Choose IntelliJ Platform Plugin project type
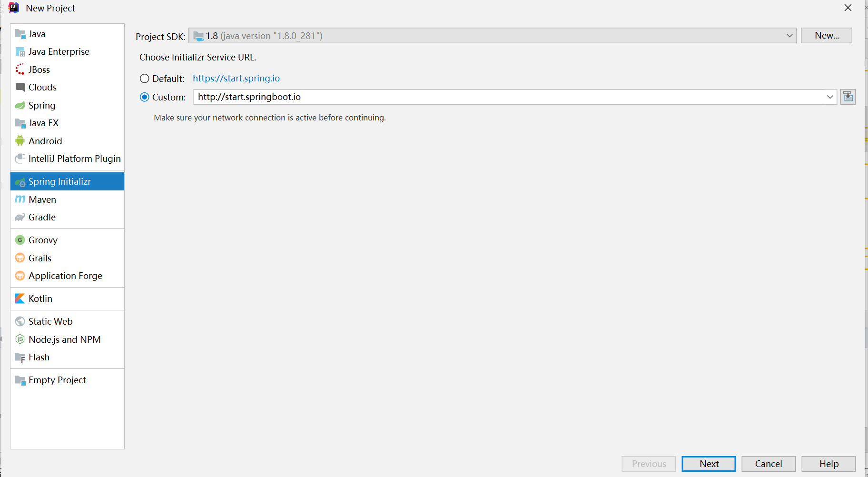The image size is (868, 477). [x=74, y=159]
